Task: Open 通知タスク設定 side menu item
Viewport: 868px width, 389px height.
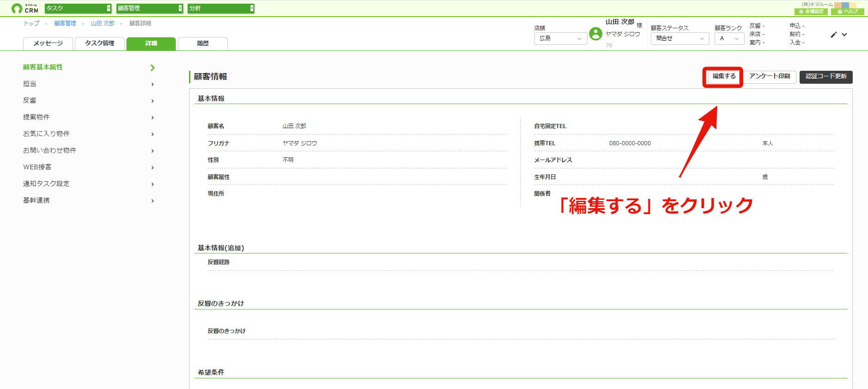Action: coord(46,184)
